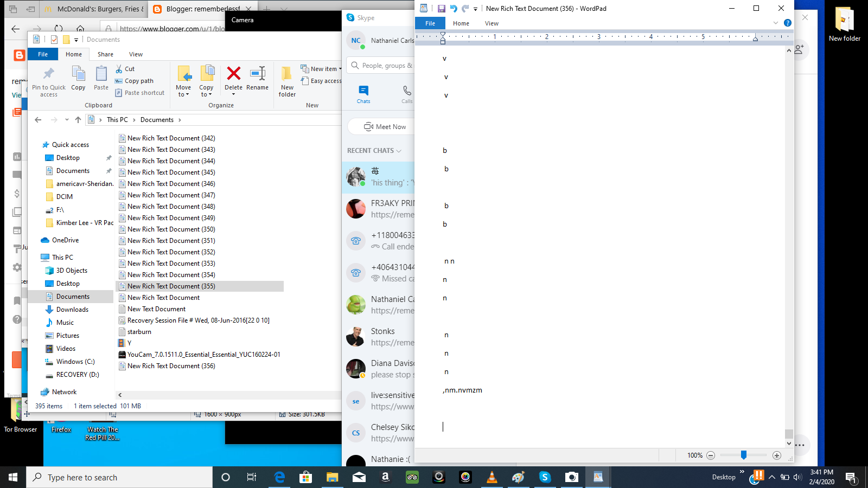
Task: Expand the New item dropdown
Action: [321, 69]
